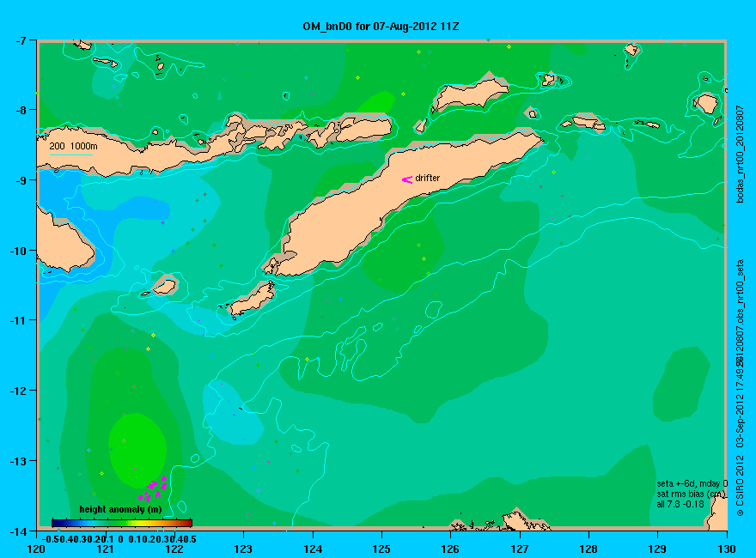756x558 pixels.
Task: Click the vertical 'obs_nrt00_seta' label
Action: click(741, 291)
